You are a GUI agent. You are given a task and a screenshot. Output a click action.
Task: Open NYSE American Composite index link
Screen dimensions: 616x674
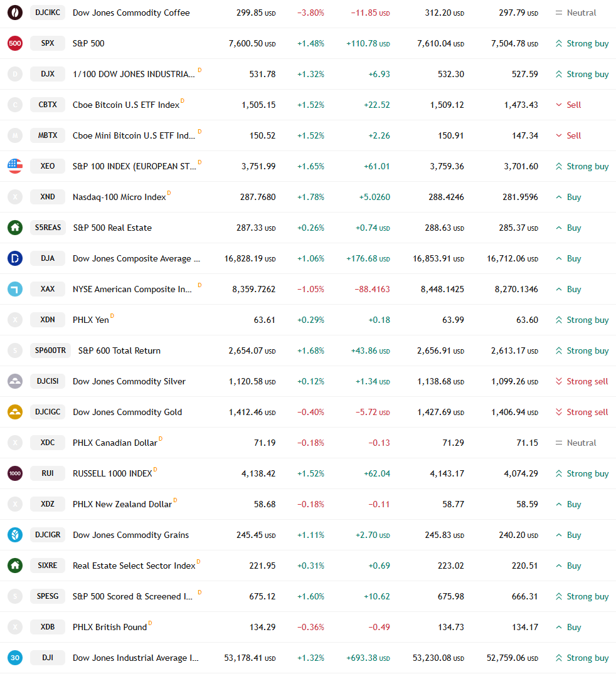(132, 289)
